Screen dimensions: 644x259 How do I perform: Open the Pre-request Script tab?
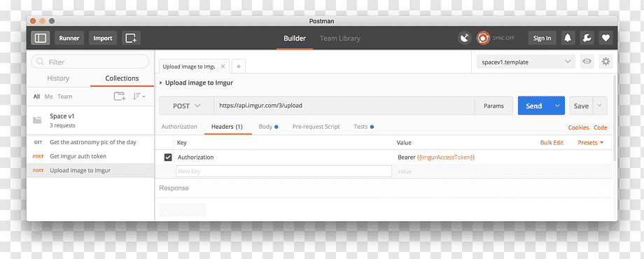316,127
